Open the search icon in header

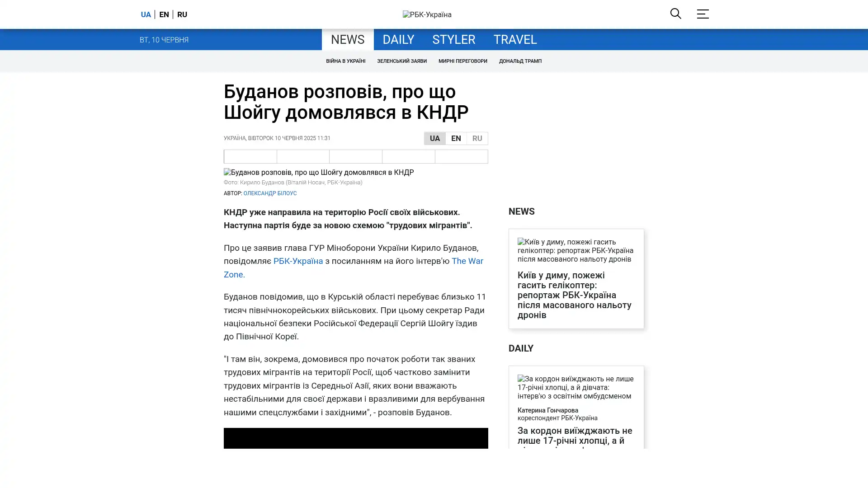tap(675, 14)
